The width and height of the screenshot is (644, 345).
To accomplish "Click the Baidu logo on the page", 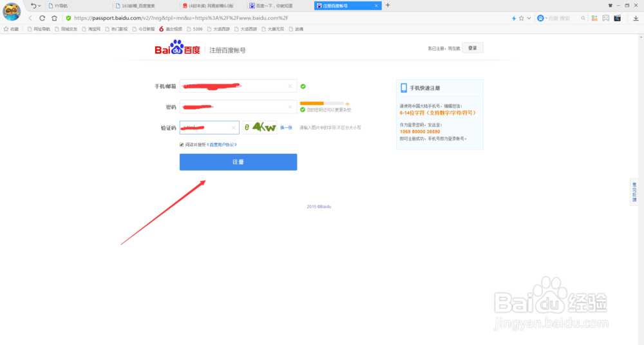I will click(x=177, y=48).
